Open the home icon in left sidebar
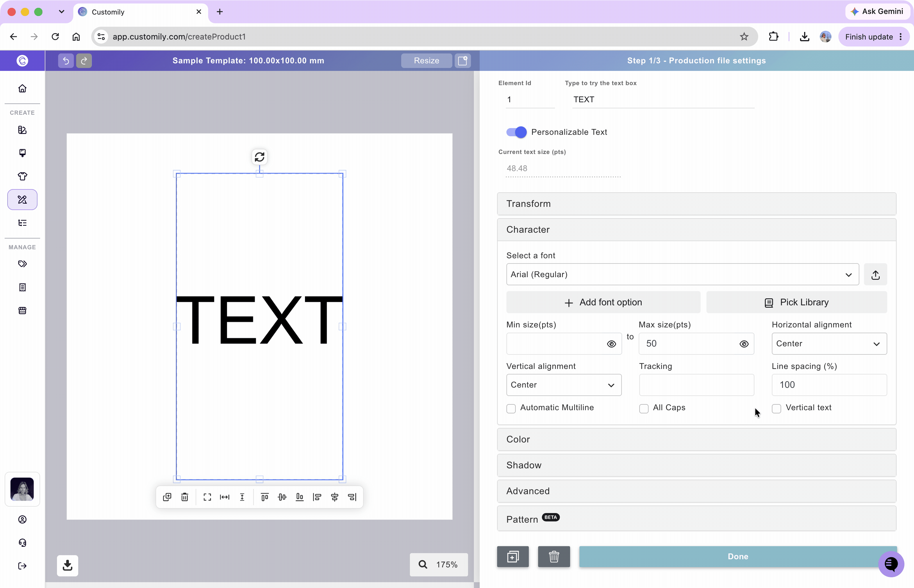 click(x=23, y=89)
